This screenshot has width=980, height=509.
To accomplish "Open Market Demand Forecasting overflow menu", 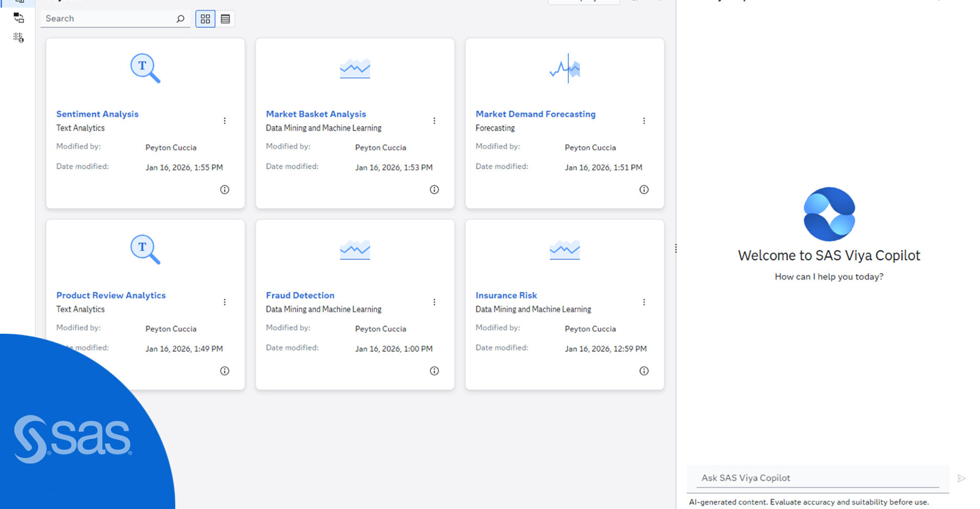I will coord(644,121).
